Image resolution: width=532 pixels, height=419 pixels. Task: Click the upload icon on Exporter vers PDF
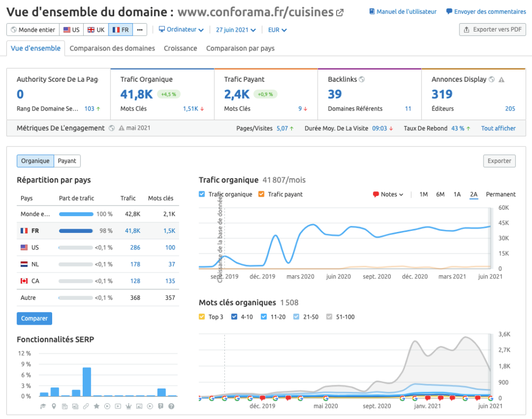(467, 30)
